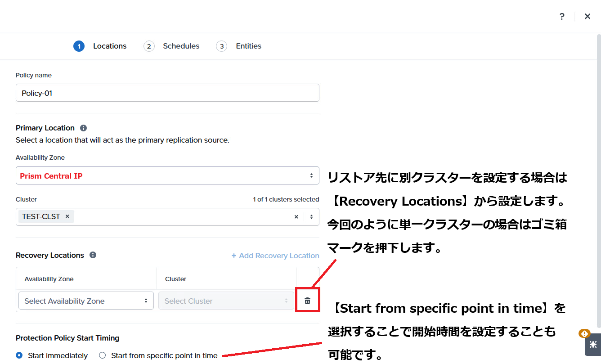
Task: Select Start from specific point in time
Action: tap(103, 355)
